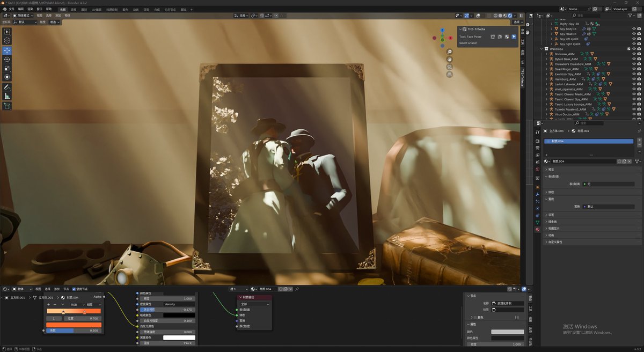Disable rendering for Virus Doctor_ARM
Screen dimensions: 644x352
tap(639, 114)
